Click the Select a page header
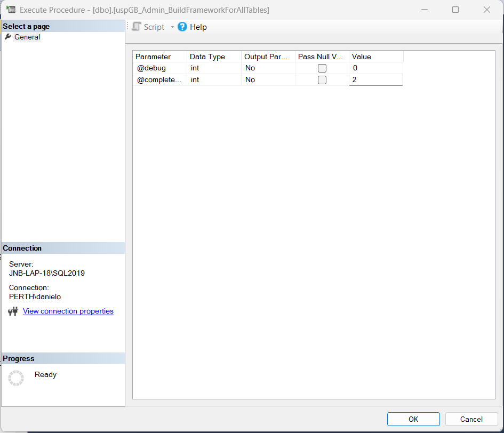The height and width of the screenshot is (433, 504). click(25, 26)
